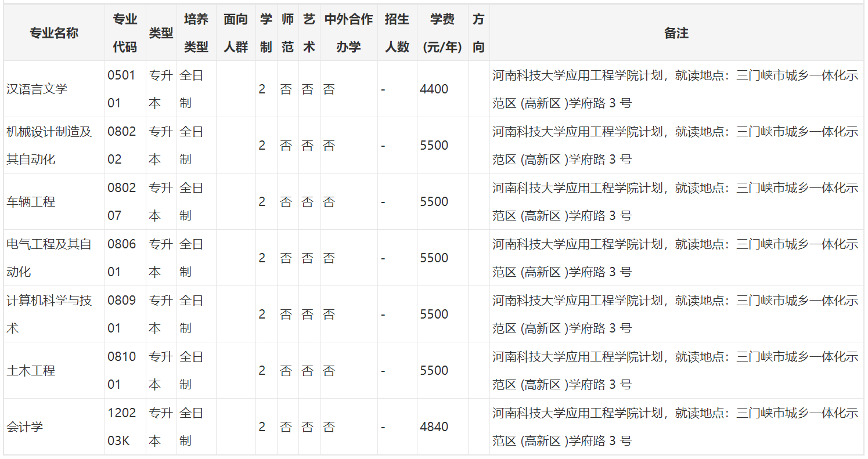Select the 计算机科学与技术 major name
868x459 pixels.
[x=49, y=313]
